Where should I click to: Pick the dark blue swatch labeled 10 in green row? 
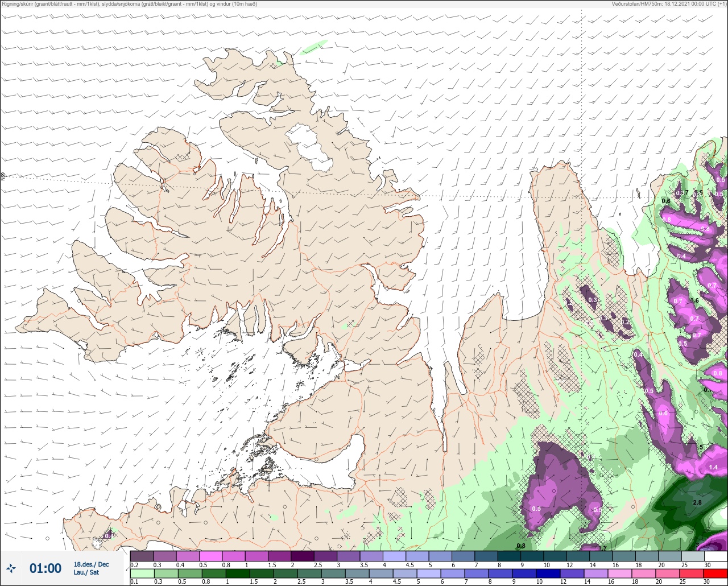point(549,573)
